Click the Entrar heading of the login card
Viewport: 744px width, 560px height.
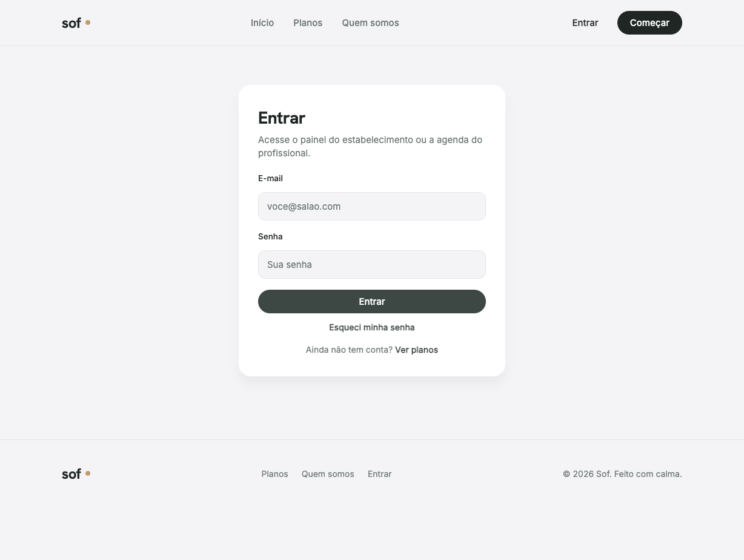282,118
